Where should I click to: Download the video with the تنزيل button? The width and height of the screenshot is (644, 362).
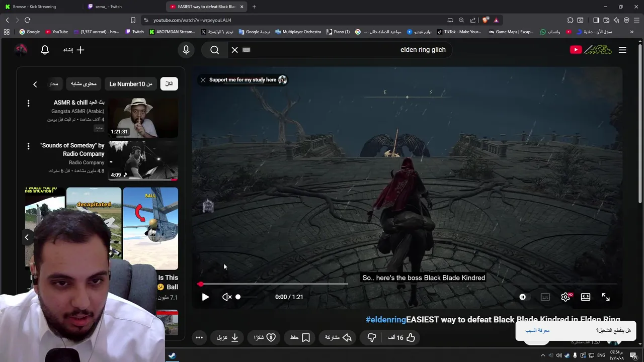point(228,337)
